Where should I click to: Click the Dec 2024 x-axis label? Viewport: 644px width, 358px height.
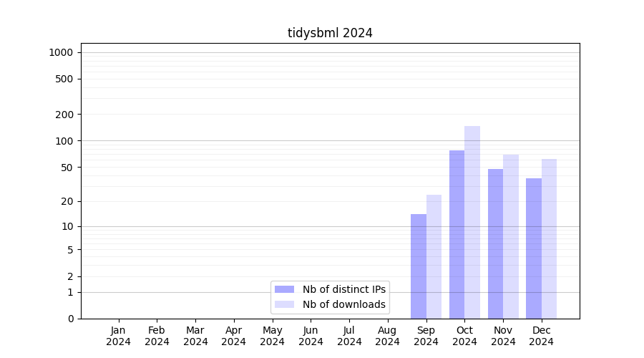(x=541, y=336)
